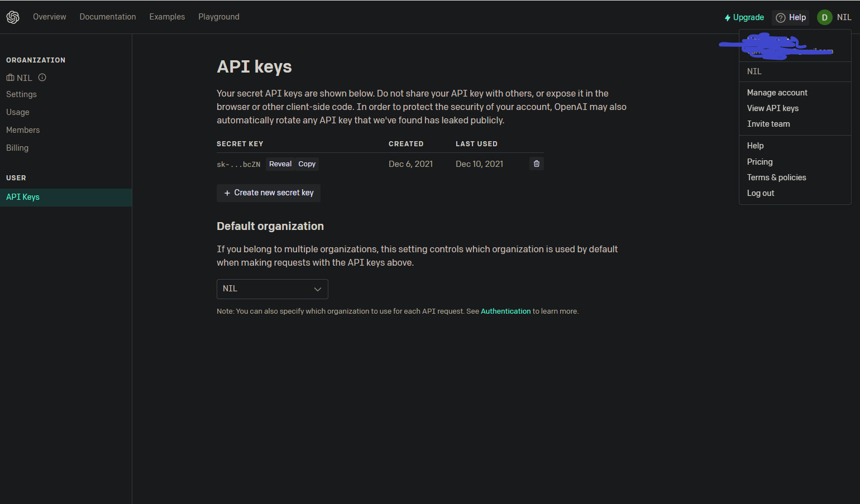The width and height of the screenshot is (860, 504).
Task: Click the Upgrade link
Action: (744, 17)
